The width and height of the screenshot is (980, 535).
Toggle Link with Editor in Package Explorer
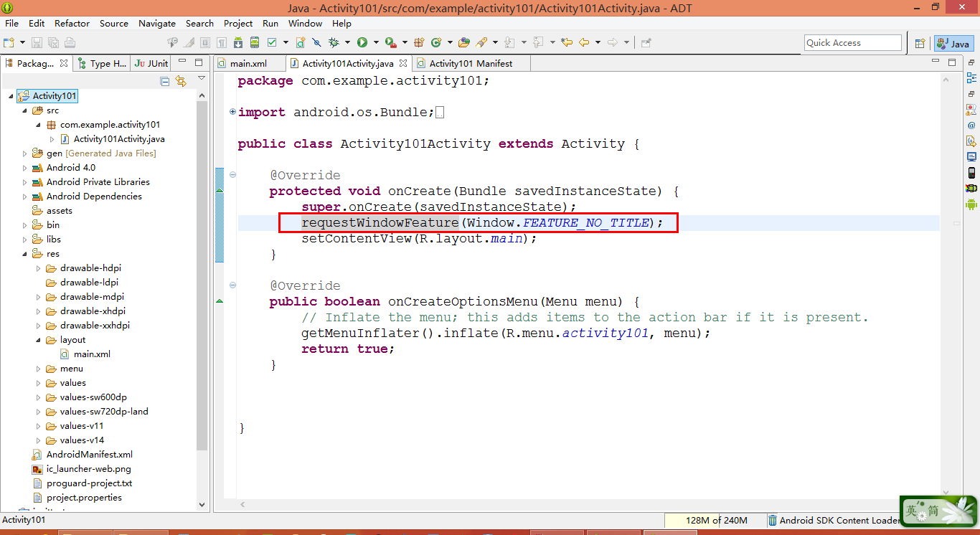tap(181, 81)
